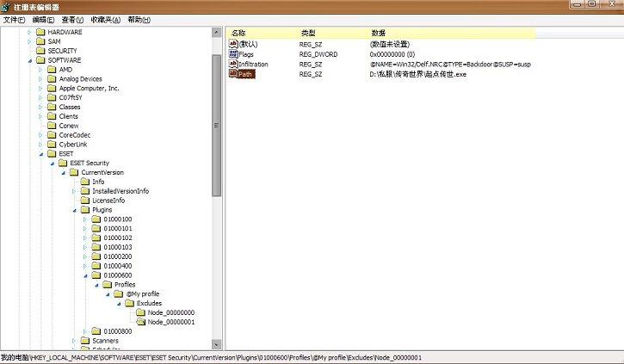Click the Info folder icon
The width and height of the screenshot is (624, 364).
[x=85, y=182]
